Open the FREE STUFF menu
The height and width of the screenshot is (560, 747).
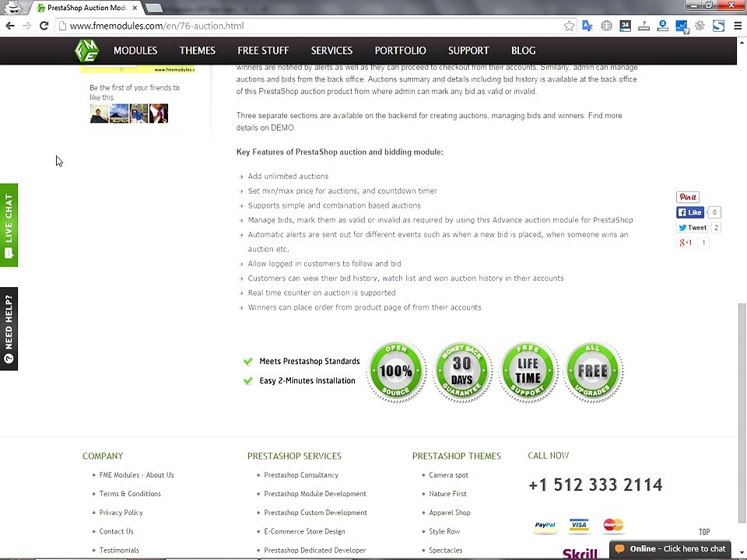click(263, 51)
